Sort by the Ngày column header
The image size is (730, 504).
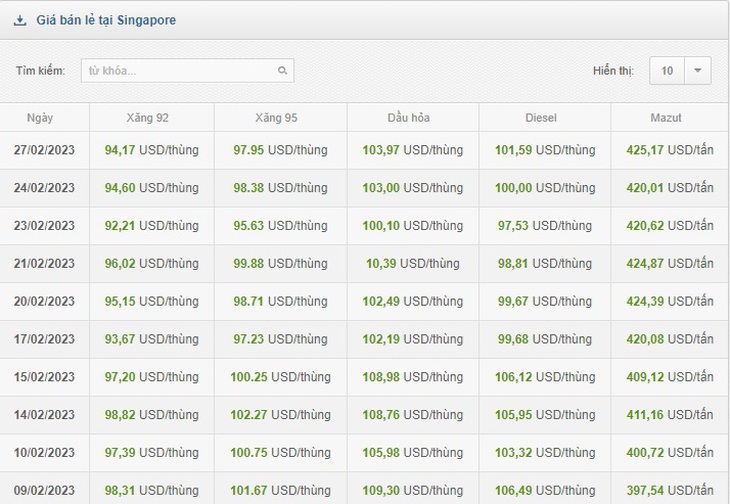point(40,118)
